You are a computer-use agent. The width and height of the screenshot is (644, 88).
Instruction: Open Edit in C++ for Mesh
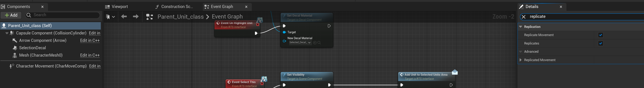tap(90, 55)
